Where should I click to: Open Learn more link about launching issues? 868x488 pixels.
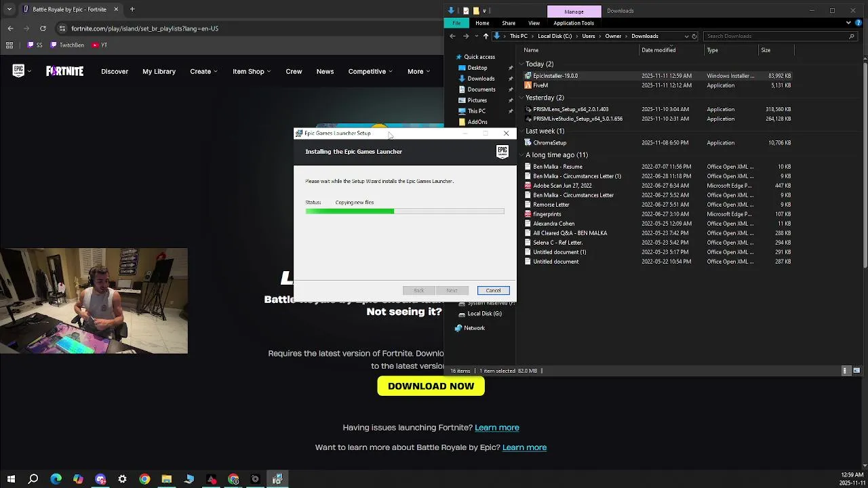tap(497, 428)
